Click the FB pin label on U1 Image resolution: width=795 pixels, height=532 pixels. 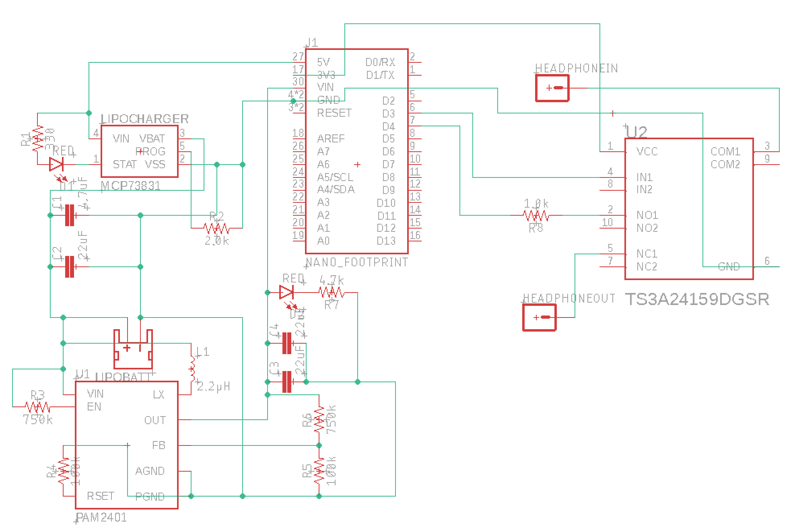(159, 445)
